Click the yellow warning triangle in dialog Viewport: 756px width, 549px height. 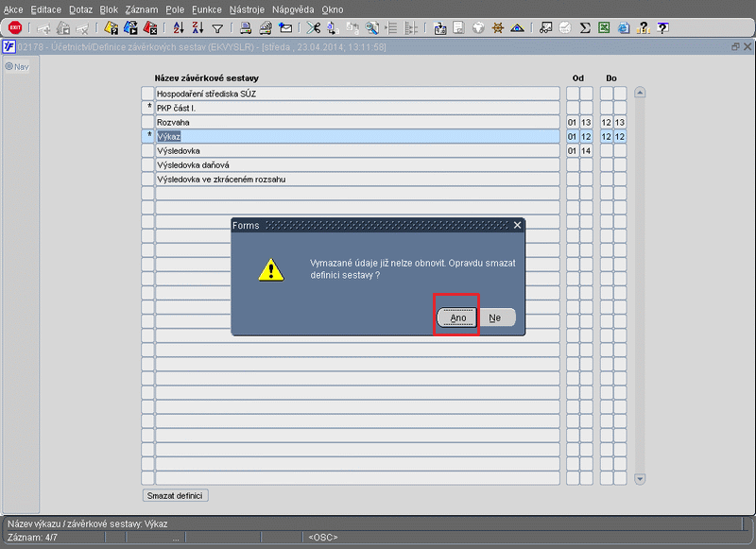[x=271, y=270]
